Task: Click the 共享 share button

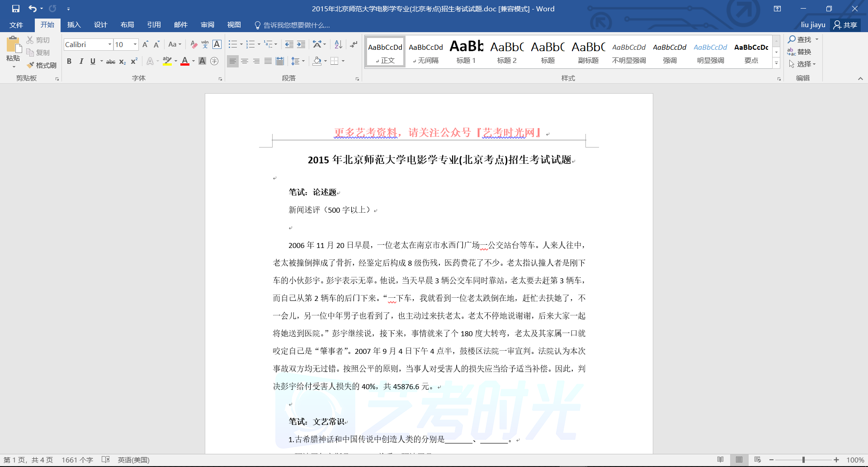Action: pyautogui.click(x=845, y=25)
